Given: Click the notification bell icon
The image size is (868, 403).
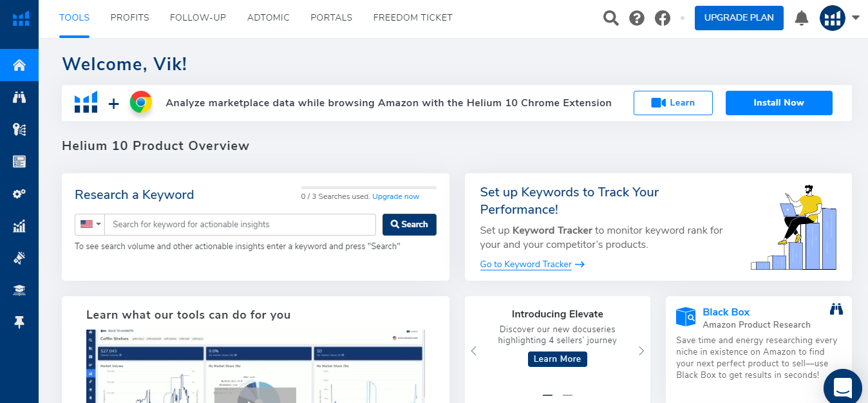Looking at the screenshot, I should click(802, 18).
